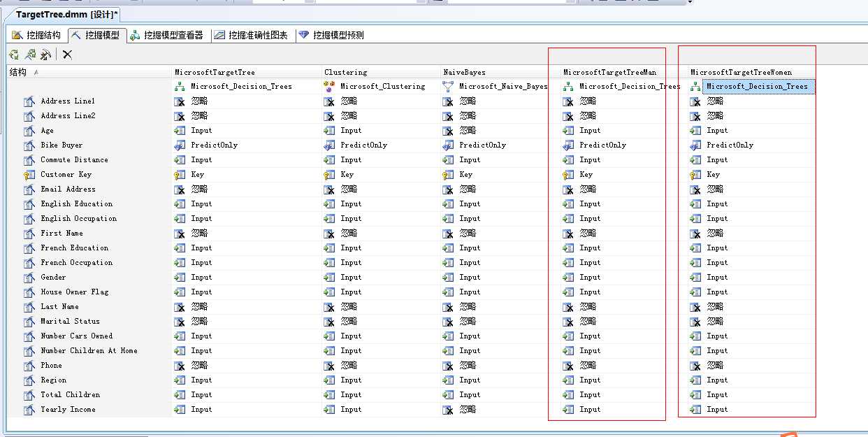Select the Number Cars Owned structure row
Screen dimensions: 868x437
tap(89, 336)
